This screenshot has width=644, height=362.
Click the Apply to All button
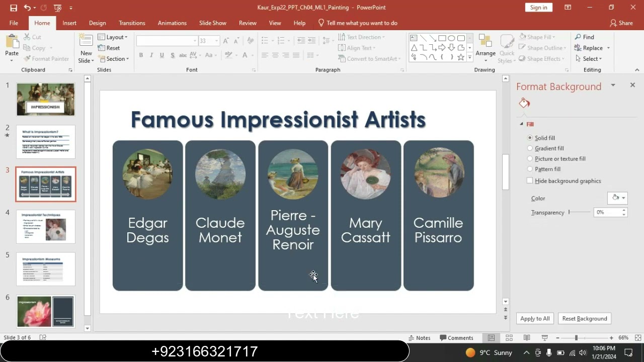pos(535,318)
